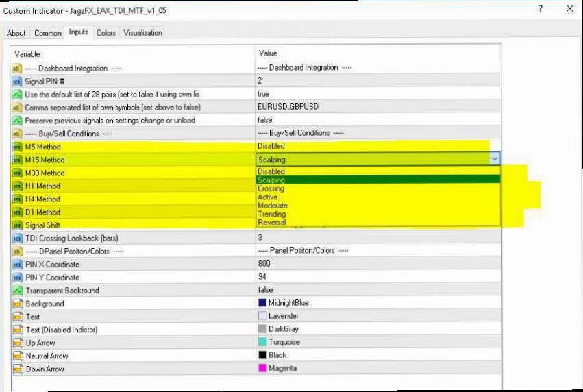Toggle the Transparent Backround false value
The height and width of the screenshot is (392, 583).
pos(264,291)
